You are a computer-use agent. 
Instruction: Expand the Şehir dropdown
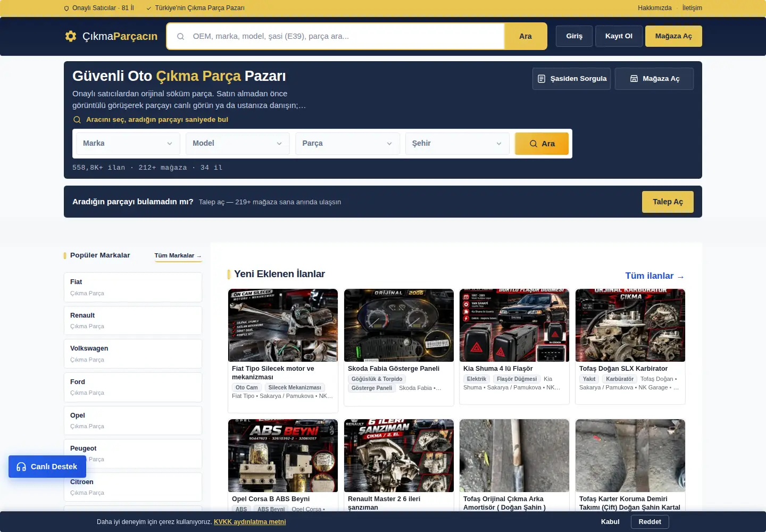click(x=457, y=144)
